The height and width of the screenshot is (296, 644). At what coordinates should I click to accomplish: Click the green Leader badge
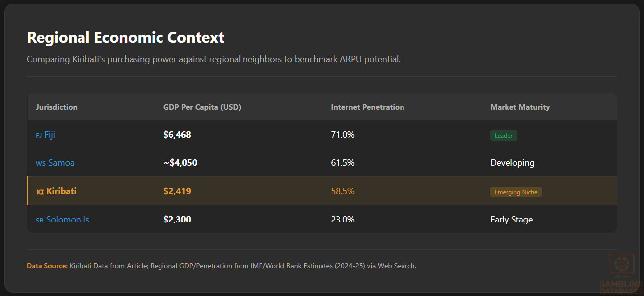coord(503,135)
